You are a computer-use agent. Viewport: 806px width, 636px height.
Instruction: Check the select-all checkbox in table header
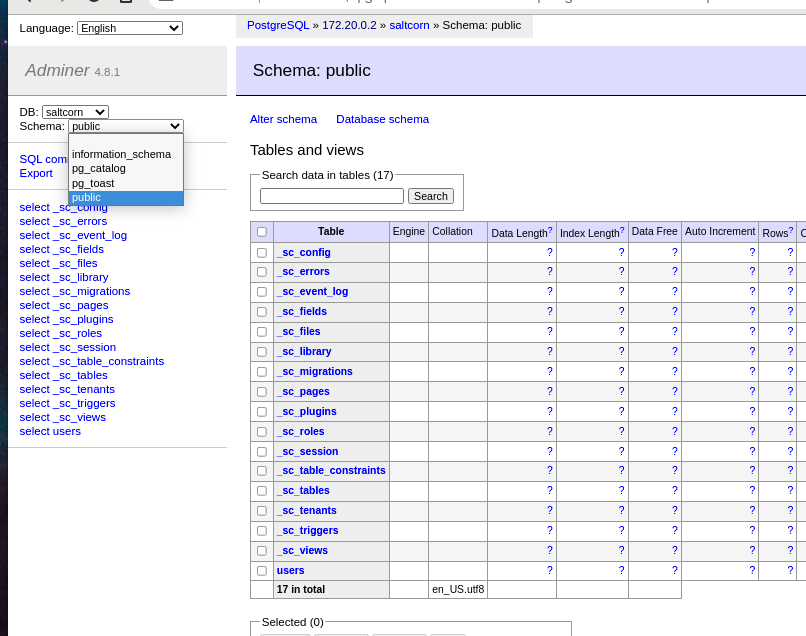click(x=261, y=231)
